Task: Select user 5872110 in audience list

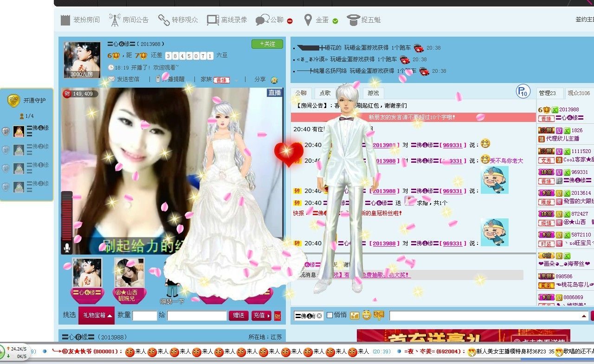Action: pyautogui.click(x=566, y=239)
